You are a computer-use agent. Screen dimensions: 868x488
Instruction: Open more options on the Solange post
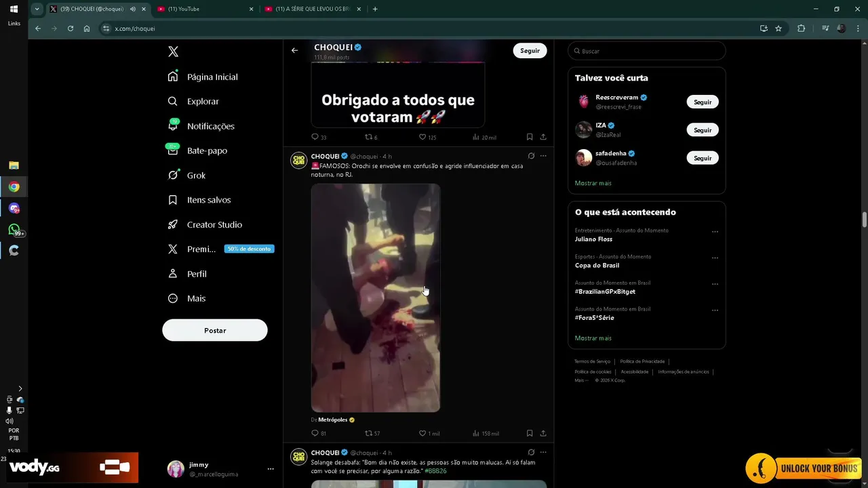pyautogui.click(x=543, y=452)
